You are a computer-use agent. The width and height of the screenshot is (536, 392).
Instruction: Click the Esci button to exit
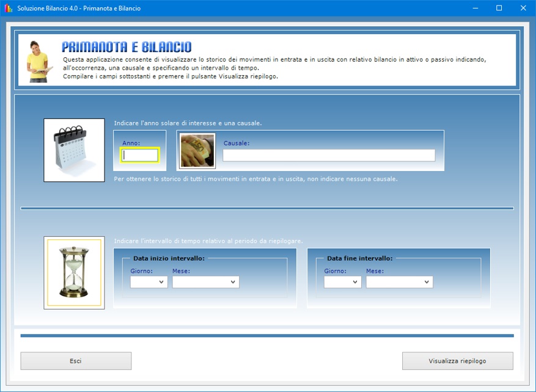click(x=76, y=361)
